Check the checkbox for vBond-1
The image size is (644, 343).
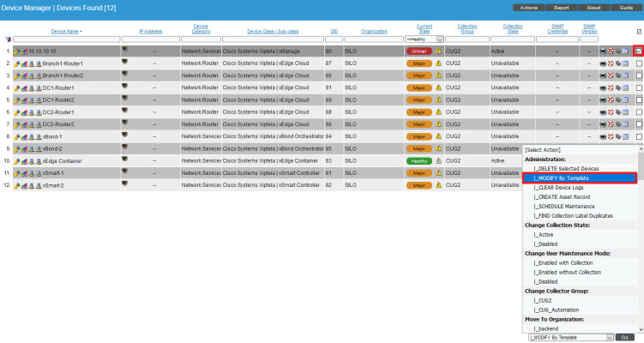pyautogui.click(x=639, y=136)
